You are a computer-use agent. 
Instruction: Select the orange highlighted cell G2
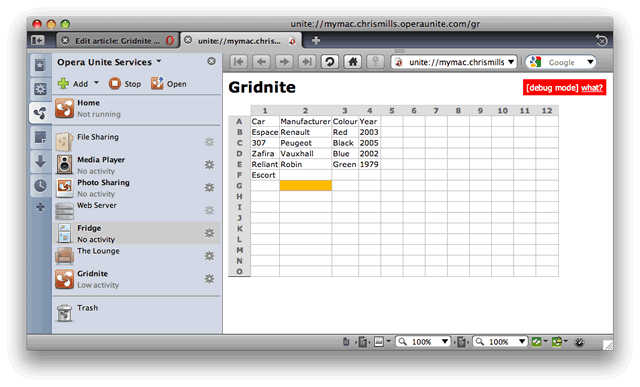point(305,186)
